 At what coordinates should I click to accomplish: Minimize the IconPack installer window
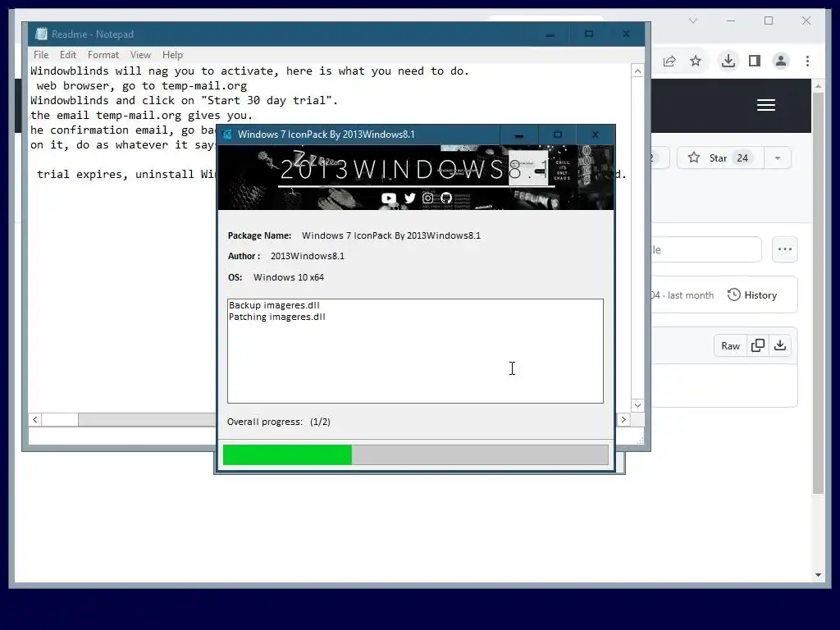[518, 135]
